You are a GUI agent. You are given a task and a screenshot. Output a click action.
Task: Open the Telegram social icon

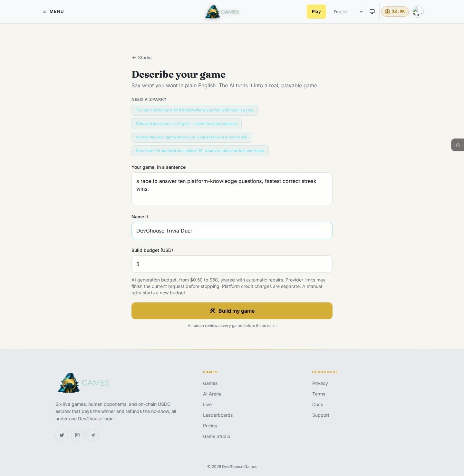tap(93, 435)
